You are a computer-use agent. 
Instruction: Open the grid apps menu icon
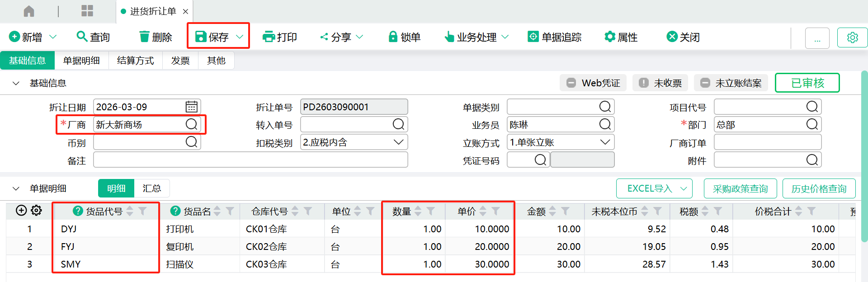coord(87,11)
